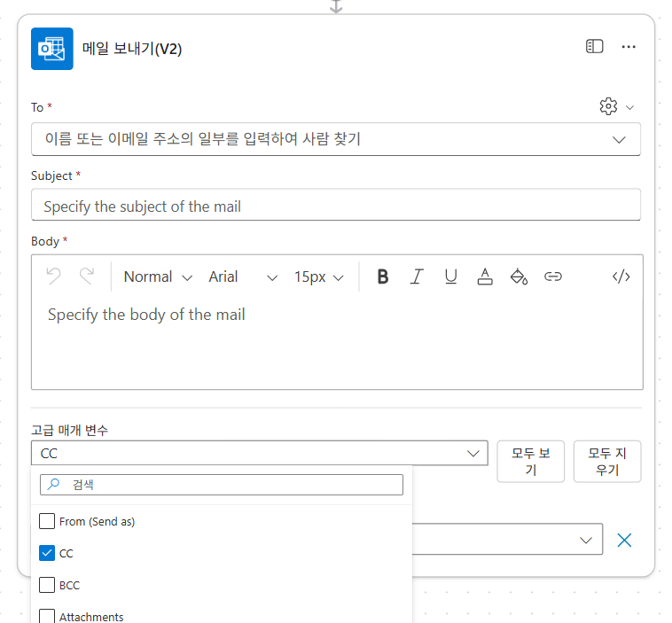Click the 검색 search box
Screen dimensions: 672x623
[222, 485]
